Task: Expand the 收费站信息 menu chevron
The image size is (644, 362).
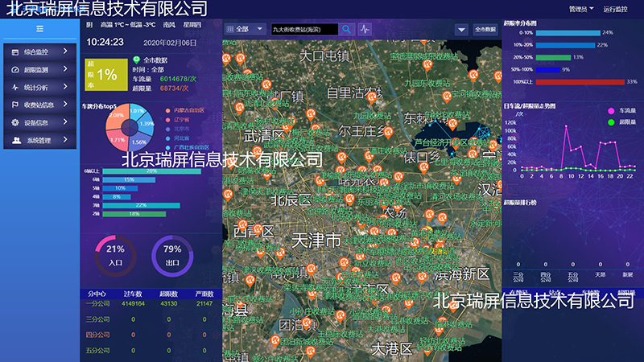Action: (x=65, y=105)
